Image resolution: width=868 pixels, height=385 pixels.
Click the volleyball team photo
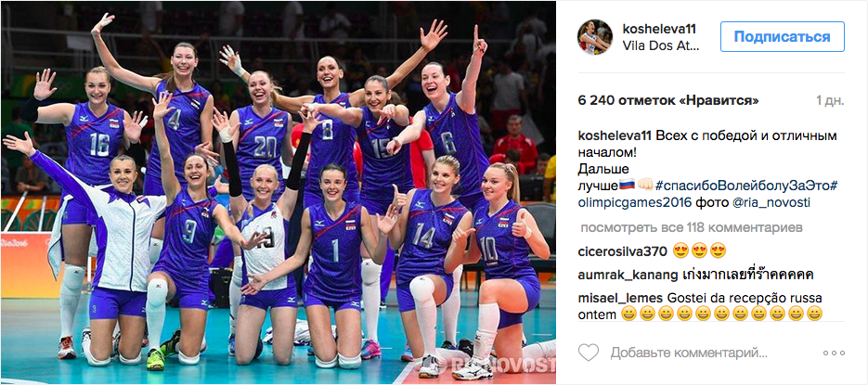coord(278,193)
